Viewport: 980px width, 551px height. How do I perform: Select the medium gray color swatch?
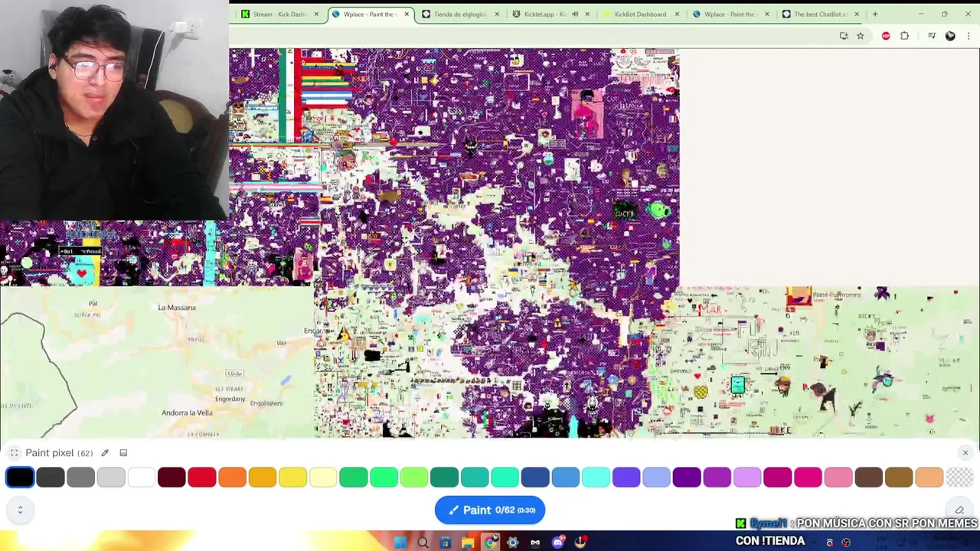[80, 478]
